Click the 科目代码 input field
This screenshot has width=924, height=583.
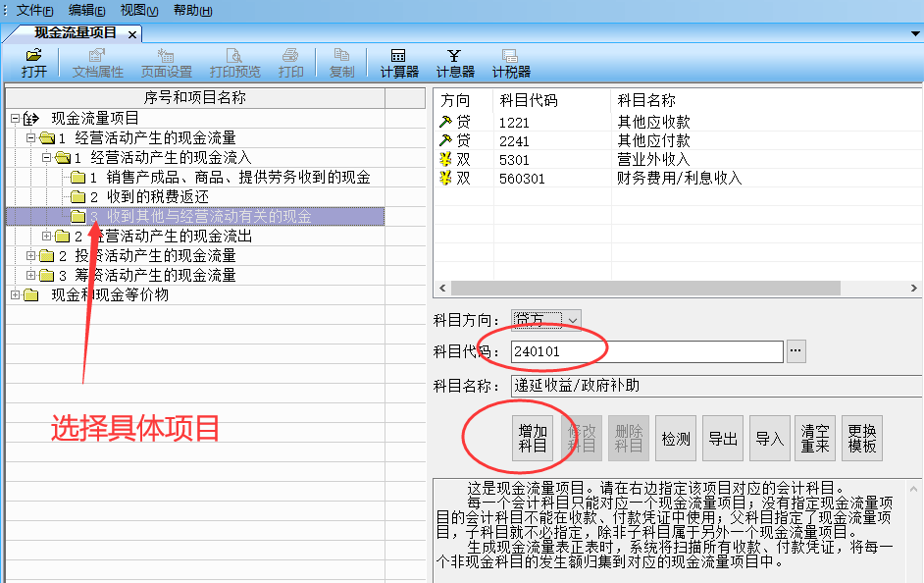tap(645, 351)
